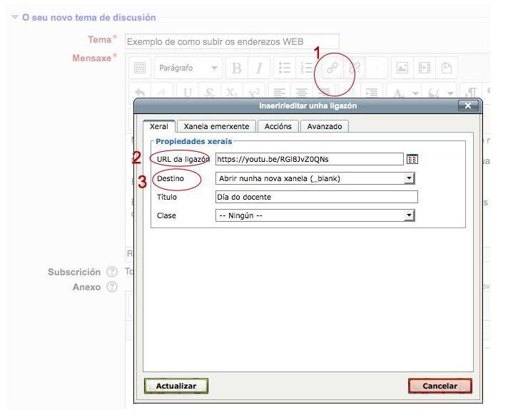Click the Título text field

pos(316,197)
